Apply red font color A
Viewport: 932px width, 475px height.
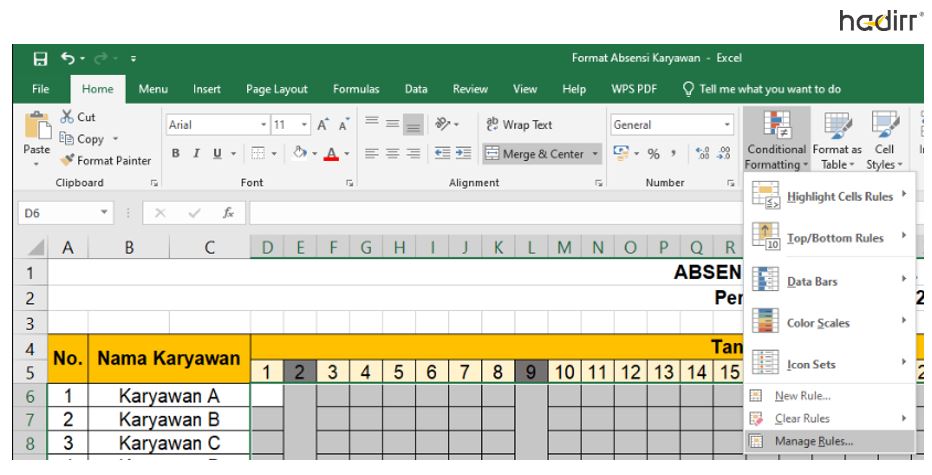tap(332, 153)
